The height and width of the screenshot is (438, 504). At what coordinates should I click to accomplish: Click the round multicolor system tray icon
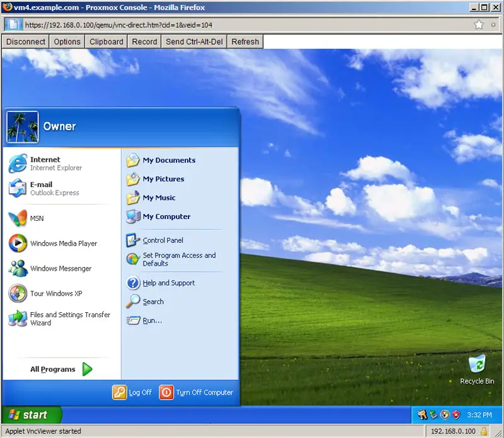click(x=445, y=415)
